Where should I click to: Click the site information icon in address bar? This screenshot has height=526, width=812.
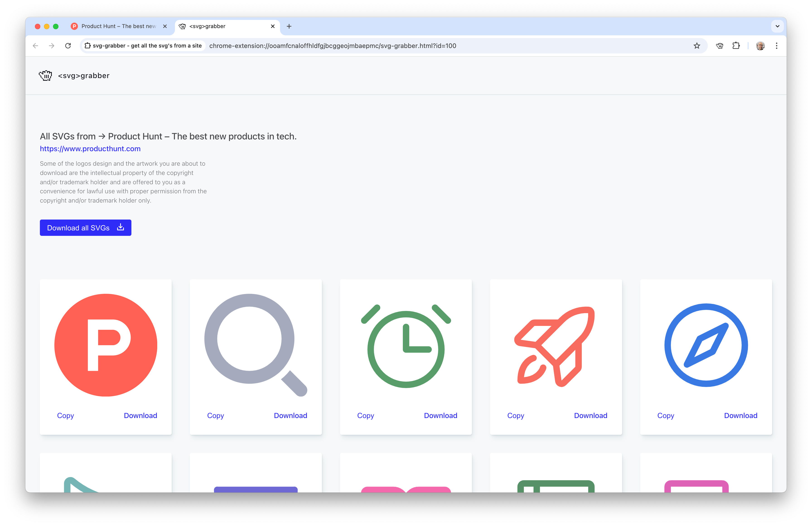[x=88, y=45]
